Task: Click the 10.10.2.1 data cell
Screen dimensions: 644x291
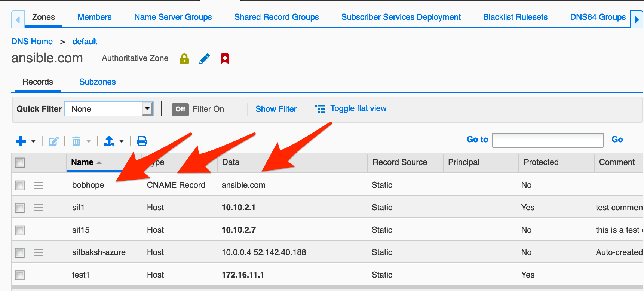Action: click(x=239, y=208)
